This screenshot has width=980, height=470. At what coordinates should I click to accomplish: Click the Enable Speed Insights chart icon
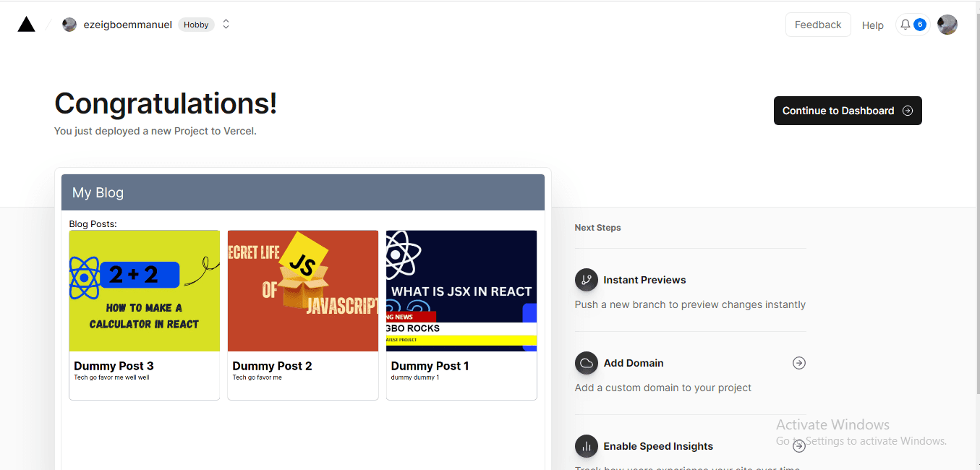[x=586, y=446]
